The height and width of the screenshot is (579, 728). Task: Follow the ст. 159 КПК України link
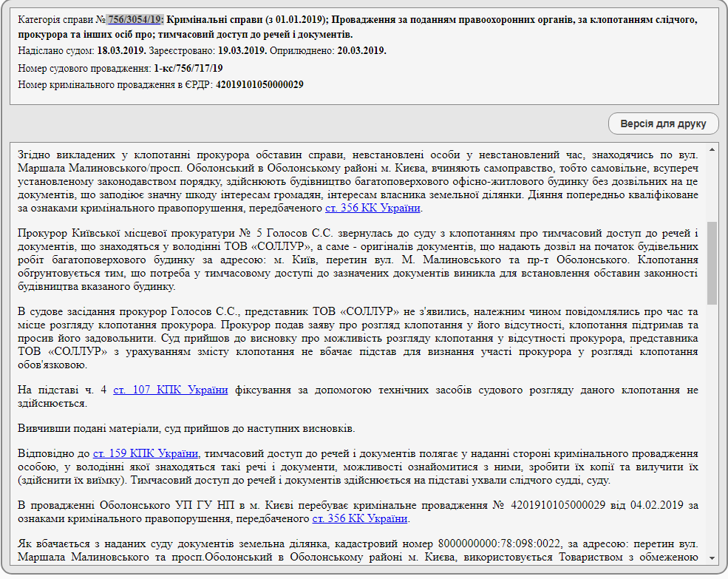click(146, 454)
